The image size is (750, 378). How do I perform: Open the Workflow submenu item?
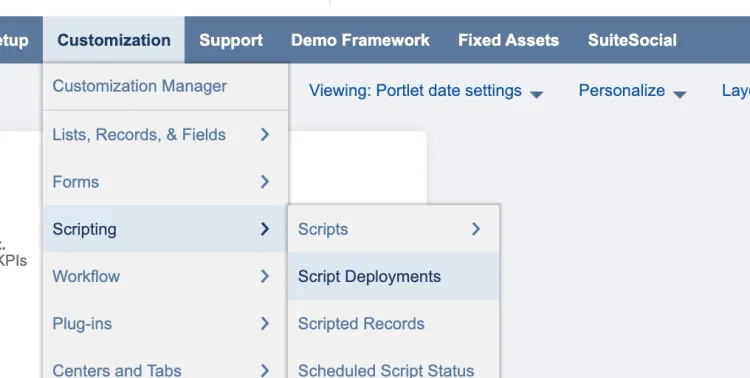[165, 277]
